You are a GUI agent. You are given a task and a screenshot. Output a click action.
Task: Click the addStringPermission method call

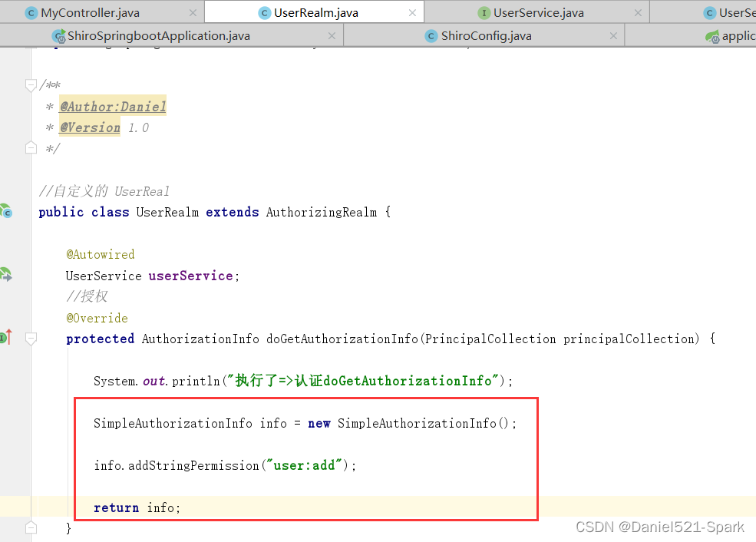tap(194, 465)
